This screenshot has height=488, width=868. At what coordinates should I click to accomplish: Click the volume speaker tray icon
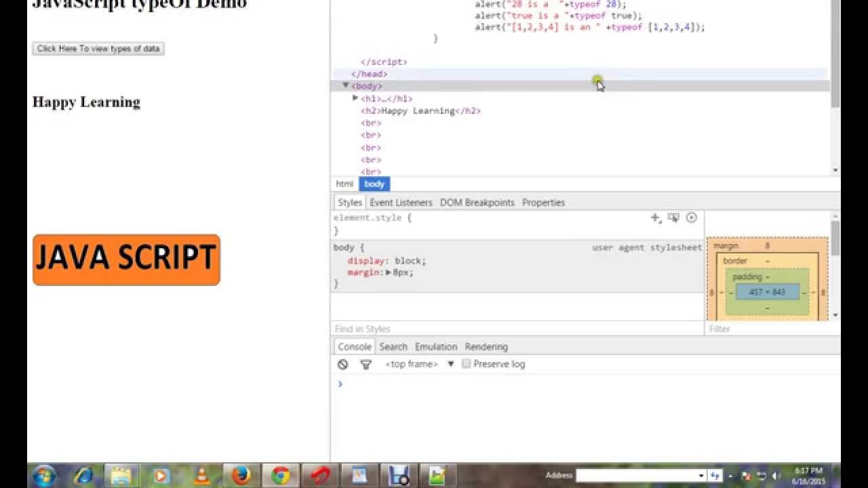point(776,475)
